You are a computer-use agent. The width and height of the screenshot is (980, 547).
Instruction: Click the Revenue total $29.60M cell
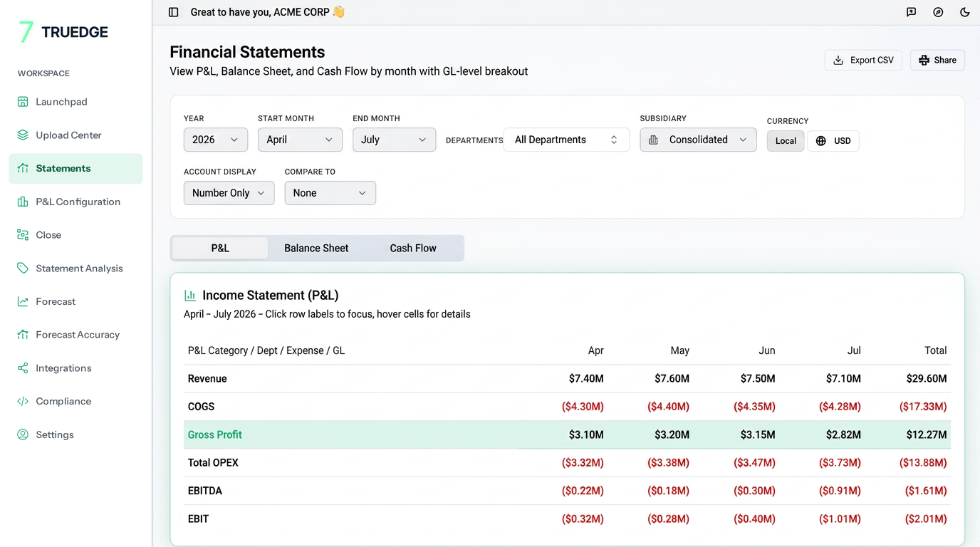pos(927,378)
